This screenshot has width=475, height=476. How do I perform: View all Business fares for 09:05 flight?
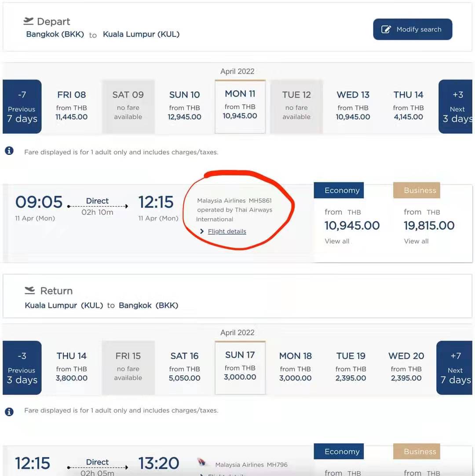click(x=416, y=241)
